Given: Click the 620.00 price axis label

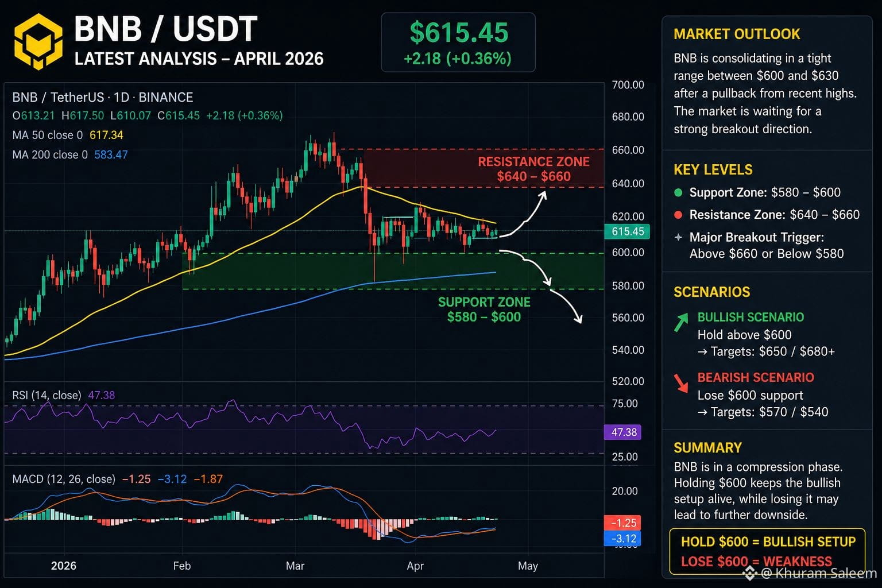Looking at the screenshot, I should point(628,216).
